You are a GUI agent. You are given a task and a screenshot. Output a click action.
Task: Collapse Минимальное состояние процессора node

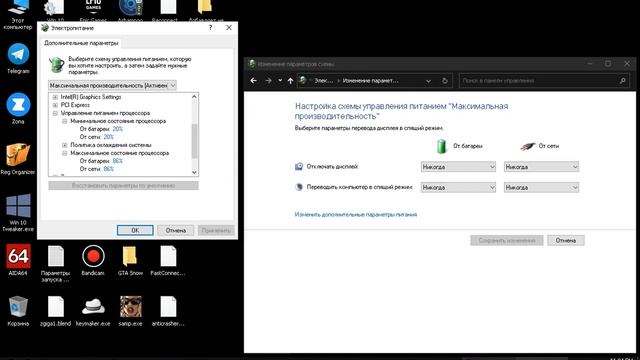coord(64,121)
